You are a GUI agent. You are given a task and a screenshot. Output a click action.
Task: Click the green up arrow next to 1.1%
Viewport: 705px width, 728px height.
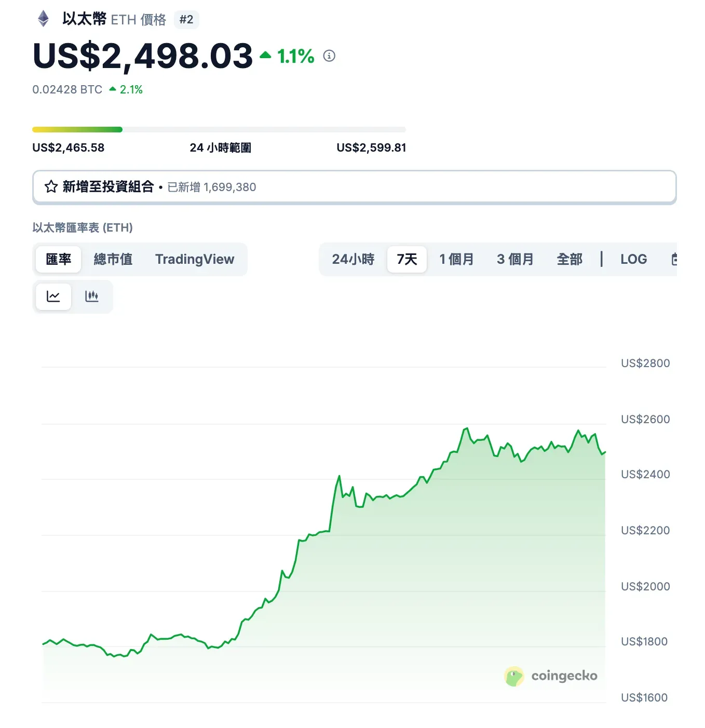click(x=265, y=55)
